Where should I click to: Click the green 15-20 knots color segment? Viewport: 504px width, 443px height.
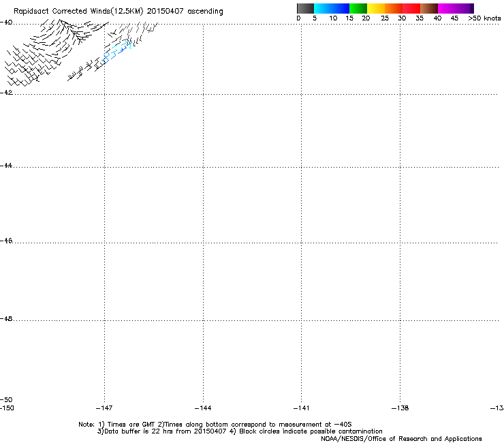(358, 8)
